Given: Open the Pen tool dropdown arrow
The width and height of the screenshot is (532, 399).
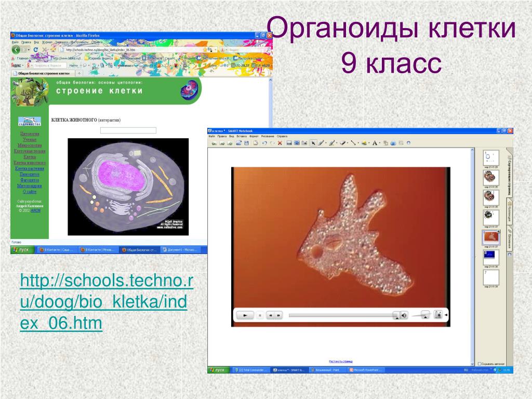Looking at the screenshot, I should (326, 143).
